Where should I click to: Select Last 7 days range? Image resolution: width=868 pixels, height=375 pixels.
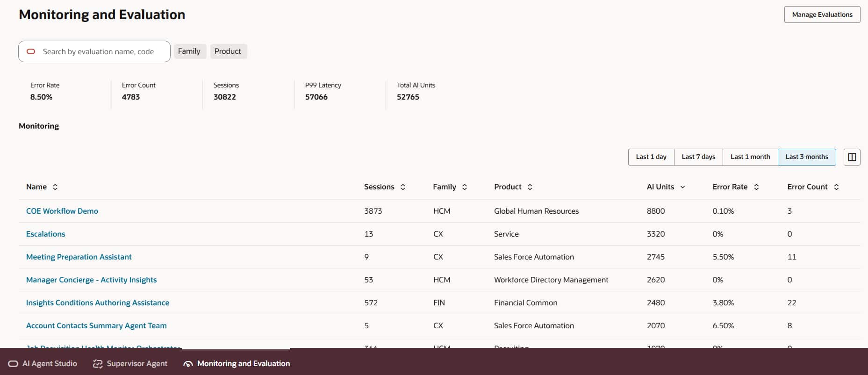pyautogui.click(x=698, y=157)
